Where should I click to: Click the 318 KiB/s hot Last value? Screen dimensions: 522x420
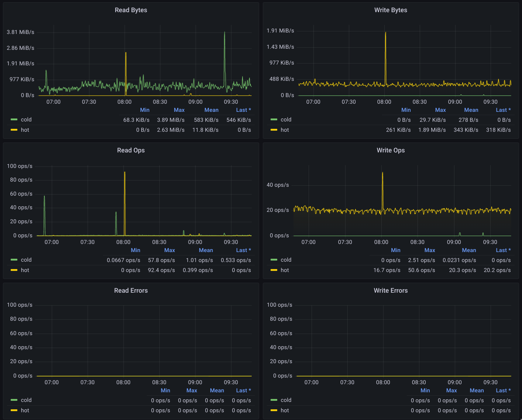[x=499, y=130]
